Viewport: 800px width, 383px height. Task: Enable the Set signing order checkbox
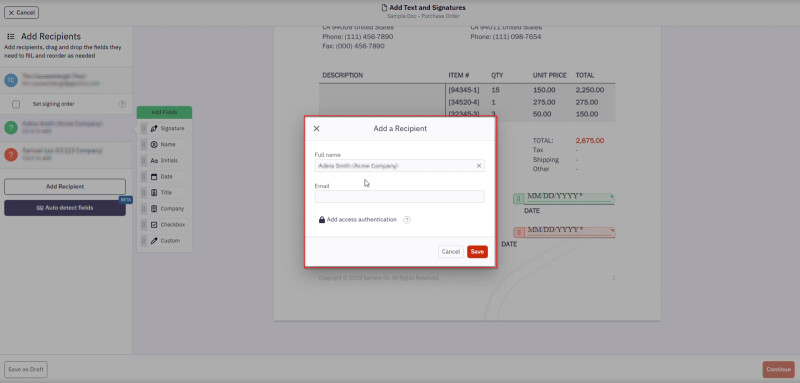(16, 104)
